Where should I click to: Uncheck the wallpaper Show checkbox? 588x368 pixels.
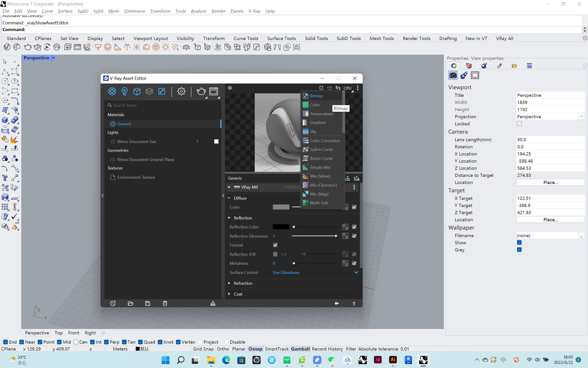(x=519, y=242)
